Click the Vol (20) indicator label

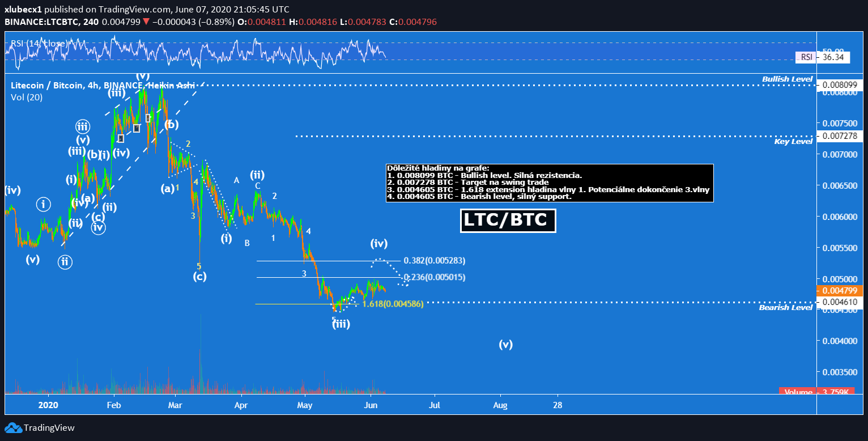[x=27, y=97]
